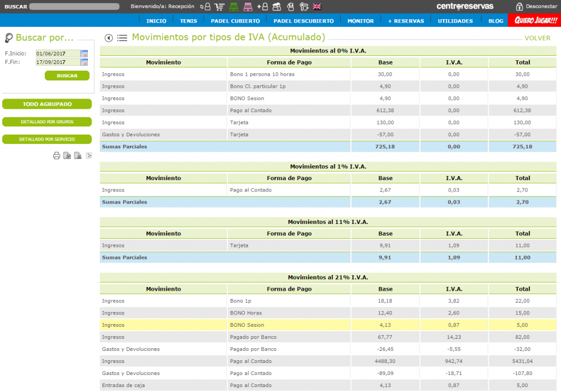Viewport: 561px width, 392px height.
Task: Switch language with the UK flag
Action: (x=317, y=7)
